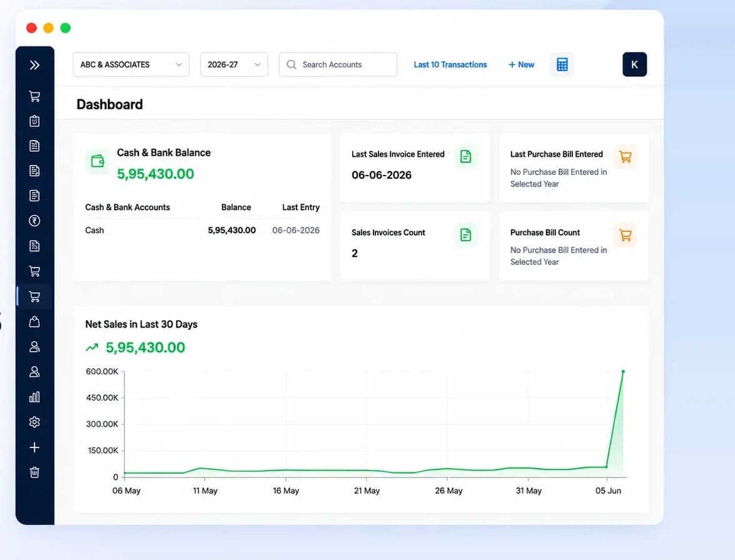The image size is (735, 560).
Task: Click the 600.00K axis label
Action: [x=102, y=371]
